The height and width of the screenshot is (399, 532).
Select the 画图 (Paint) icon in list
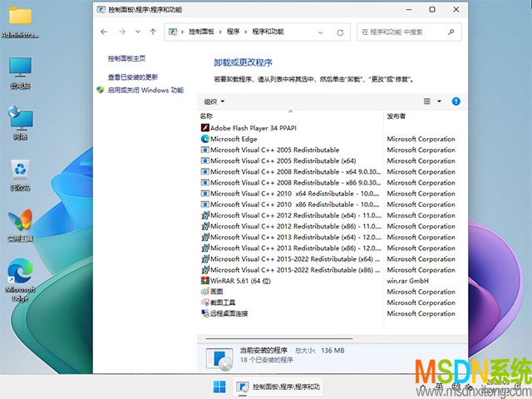pos(205,292)
